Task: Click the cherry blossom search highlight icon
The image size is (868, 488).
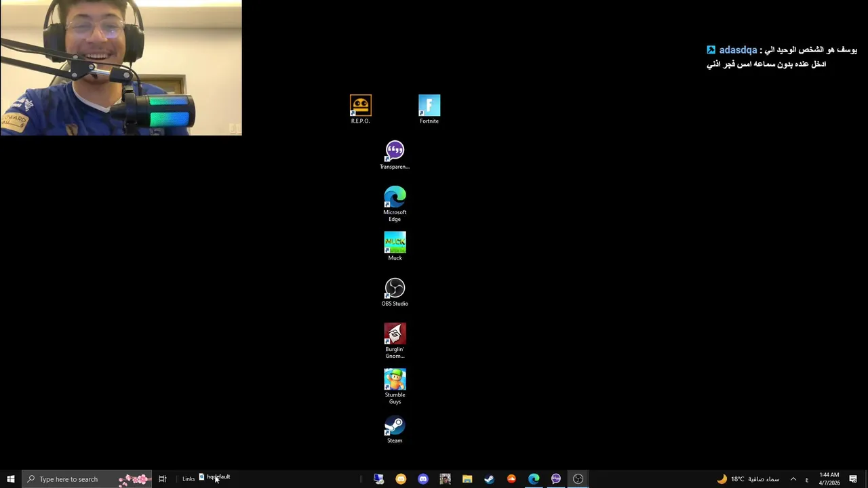Action: 134,479
